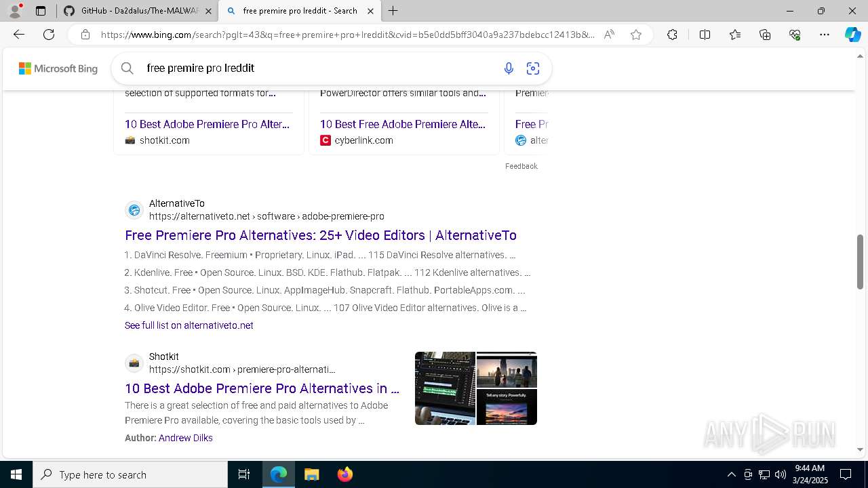This screenshot has width=868, height=488.
Task: Open Collections icon in toolbar
Action: [765, 35]
